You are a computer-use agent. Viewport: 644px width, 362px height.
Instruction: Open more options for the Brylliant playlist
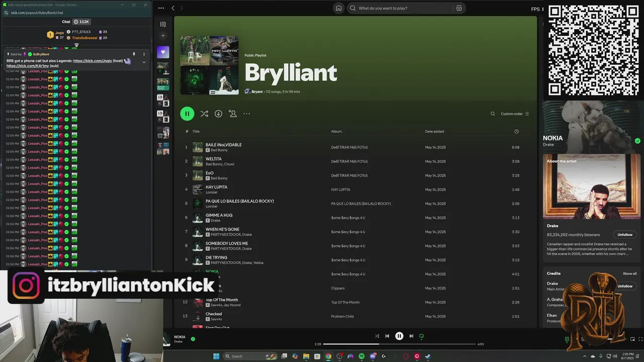tap(247, 114)
